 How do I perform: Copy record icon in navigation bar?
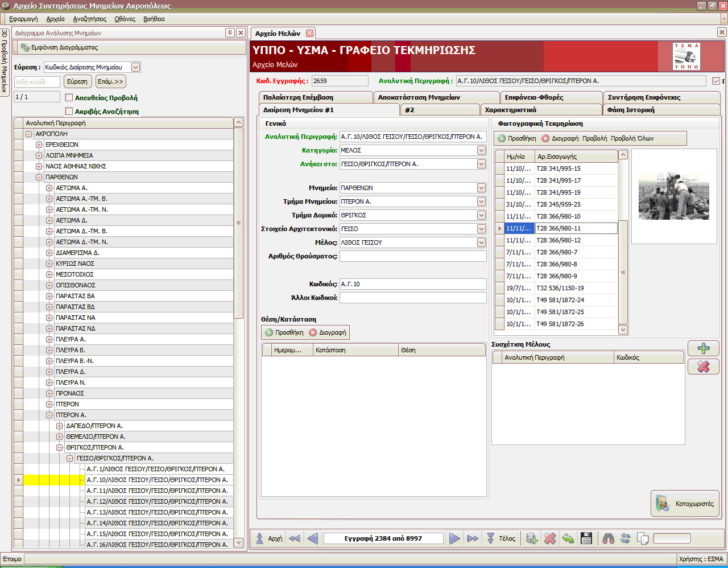[643, 538]
